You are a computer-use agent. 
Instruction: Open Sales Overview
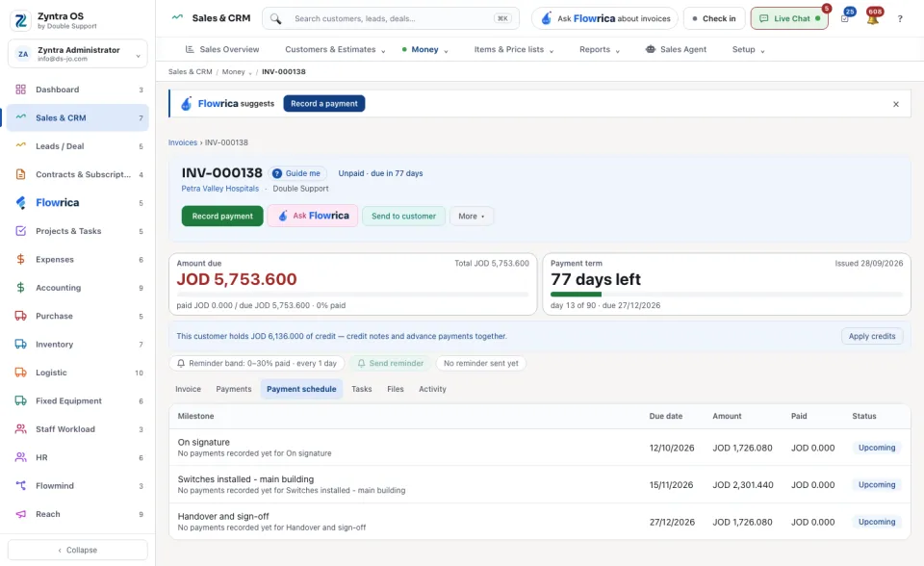(222, 49)
